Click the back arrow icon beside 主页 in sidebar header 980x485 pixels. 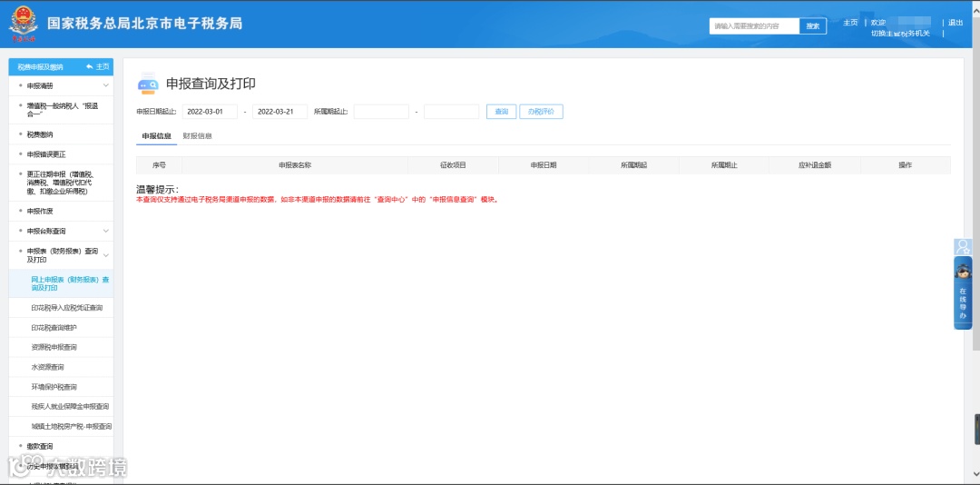[x=90, y=66]
